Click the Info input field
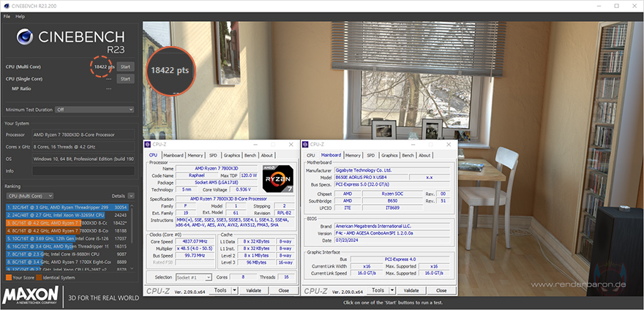The height and width of the screenshot is (310, 644). 83,171
